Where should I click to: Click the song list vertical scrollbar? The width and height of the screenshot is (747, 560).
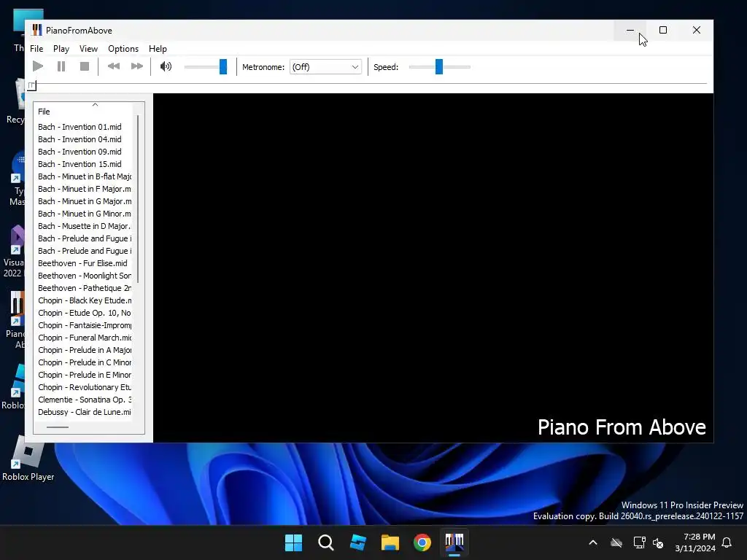[x=138, y=198]
